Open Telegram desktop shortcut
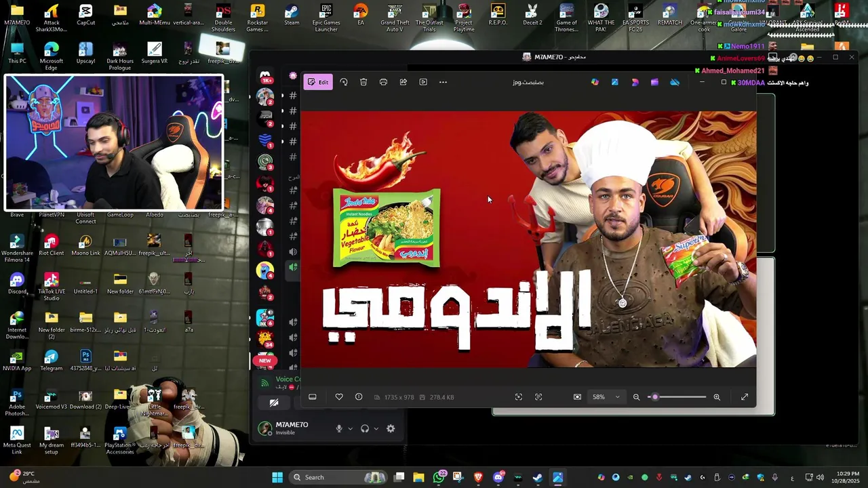Screen dimensions: 868x488 point(51,361)
